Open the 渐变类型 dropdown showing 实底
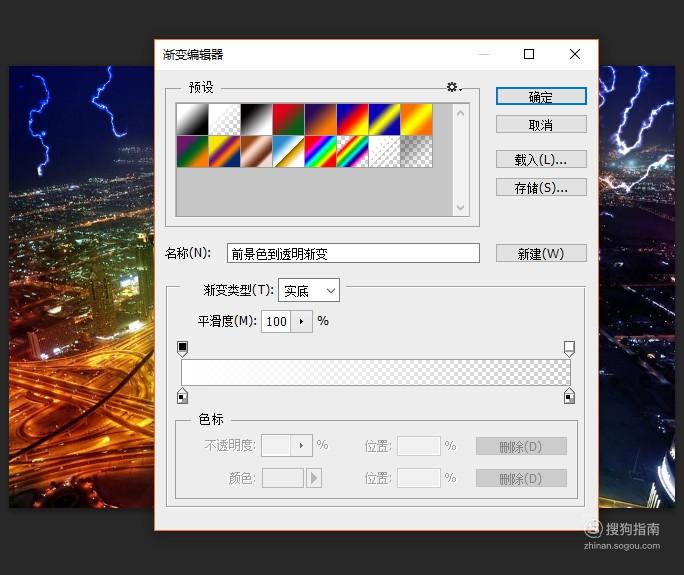This screenshot has width=684, height=575. click(x=309, y=290)
